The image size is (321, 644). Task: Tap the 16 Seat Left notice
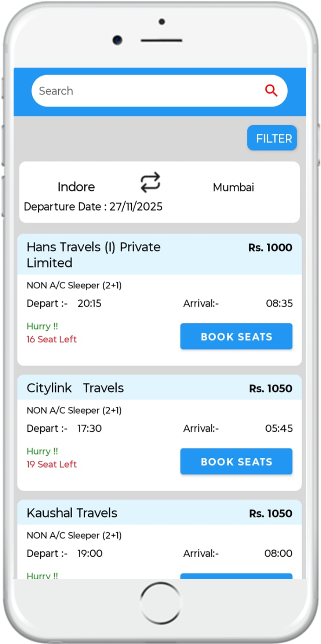click(52, 339)
